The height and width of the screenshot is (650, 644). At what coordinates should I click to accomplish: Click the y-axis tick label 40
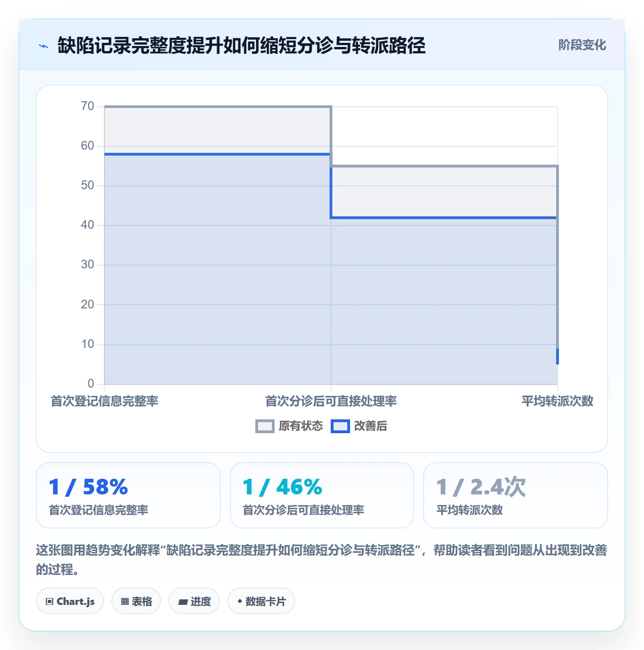pos(87,225)
